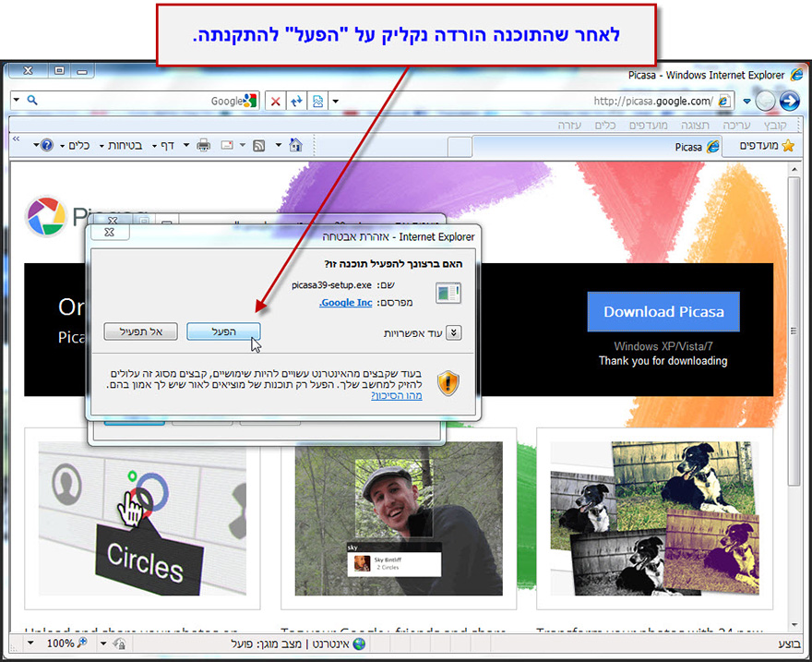Click the magnifier search icon
The height and width of the screenshot is (662, 812).
click(32, 100)
